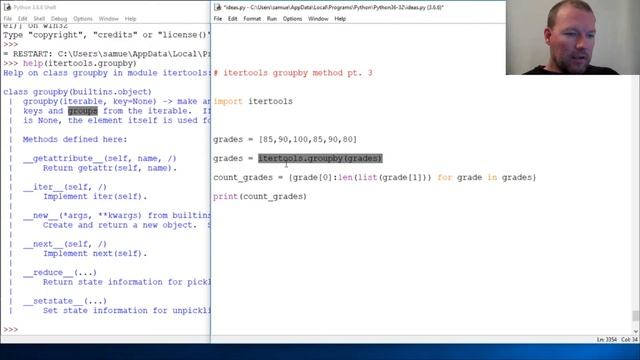Open Edit menu in ideas.py editor
This screenshot has width=640, height=360.
tap(233, 19)
